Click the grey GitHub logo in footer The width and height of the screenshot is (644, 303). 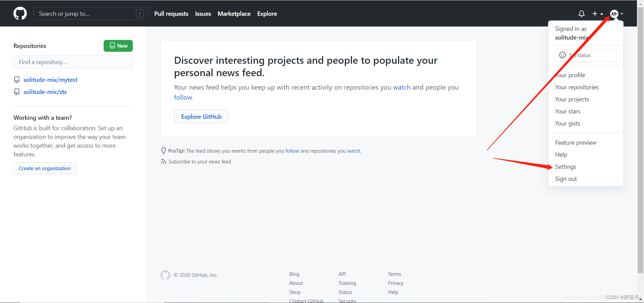165,275
